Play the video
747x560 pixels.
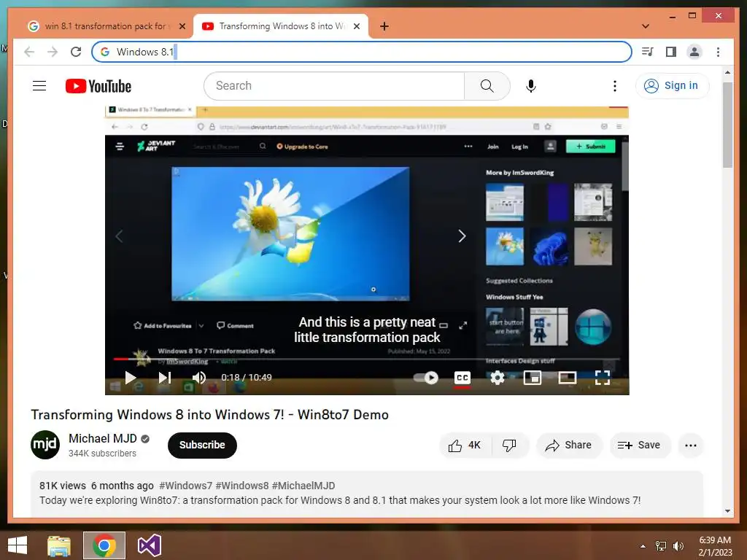130,378
